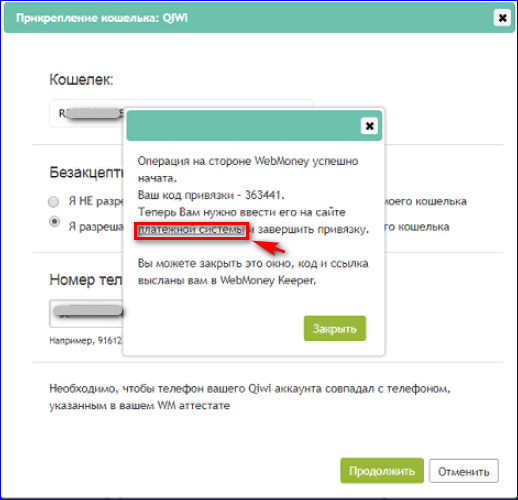518x500 pixels.
Task: Select the Я разрешаю radio option
Action: [x=54, y=221]
